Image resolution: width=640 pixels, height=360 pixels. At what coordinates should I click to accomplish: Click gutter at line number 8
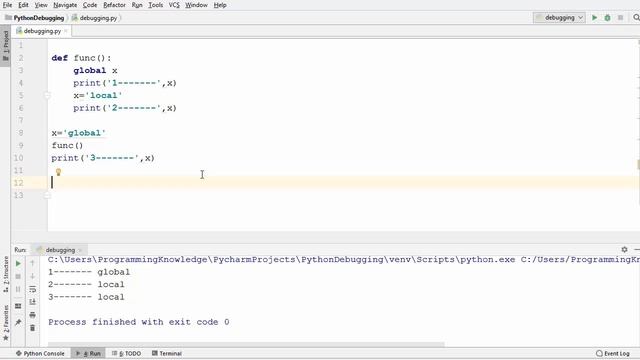pyautogui.click(x=20, y=133)
